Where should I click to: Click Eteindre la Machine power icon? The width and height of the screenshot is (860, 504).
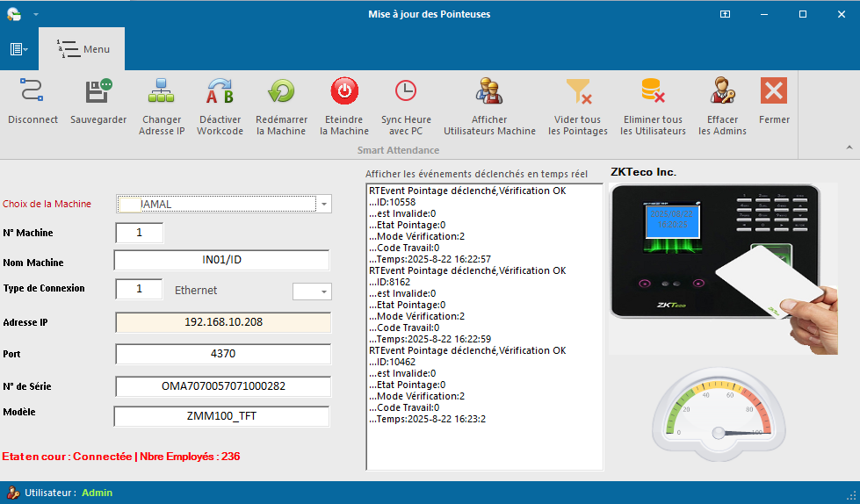(344, 91)
